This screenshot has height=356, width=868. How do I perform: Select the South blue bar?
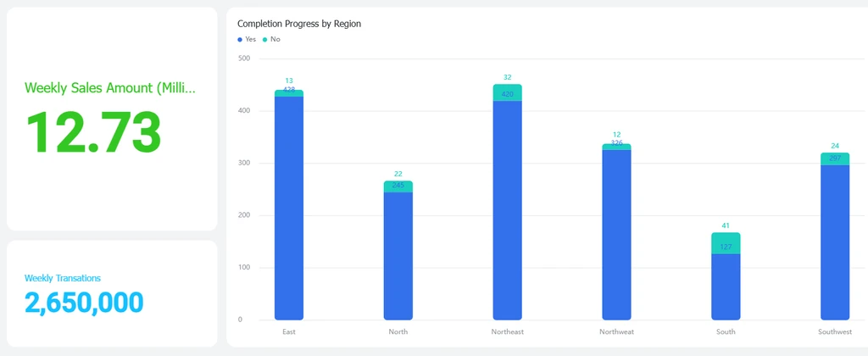726,286
